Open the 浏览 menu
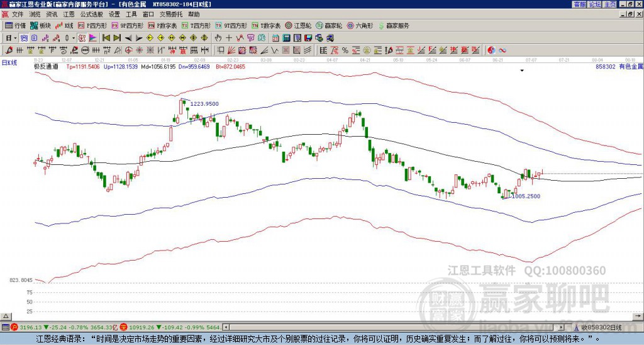This screenshot has width=644, height=345. pos(35,14)
